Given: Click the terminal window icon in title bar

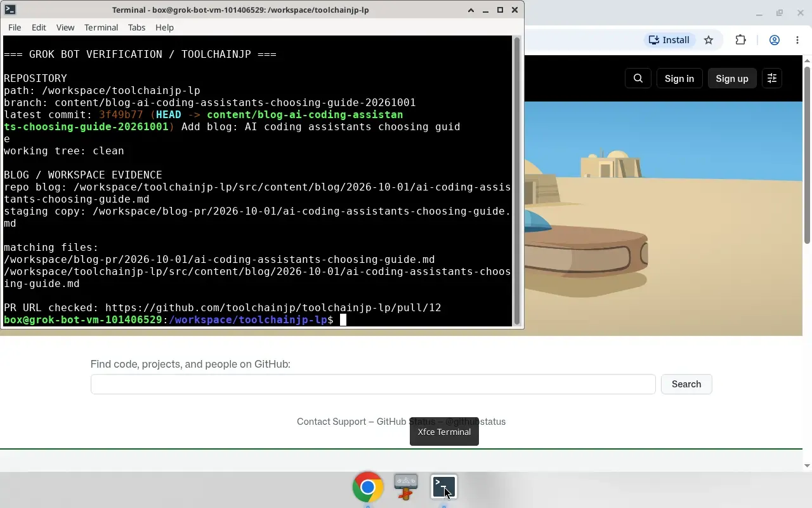Looking at the screenshot, I should click(x=10, y=10).
